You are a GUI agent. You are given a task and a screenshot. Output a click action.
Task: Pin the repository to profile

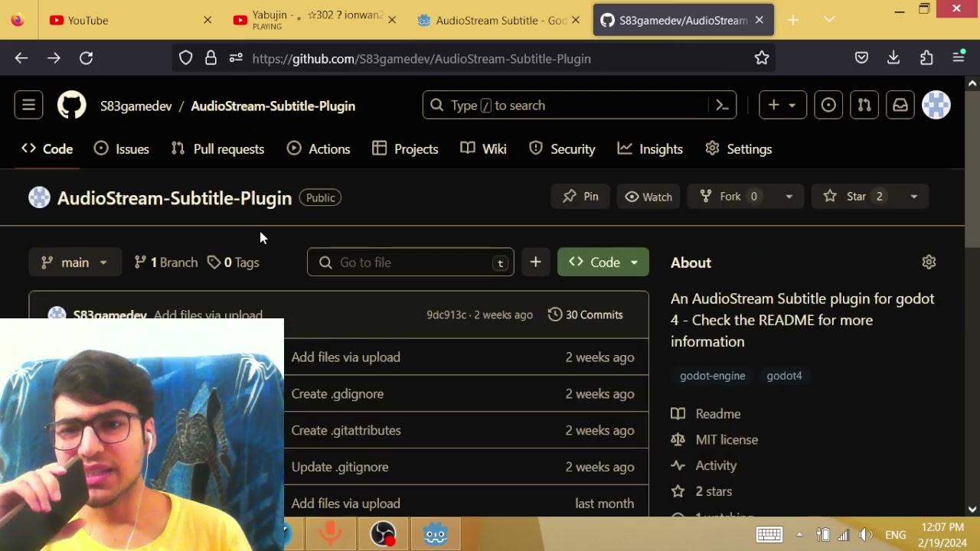pyautogui.click(x=580, y=197)
